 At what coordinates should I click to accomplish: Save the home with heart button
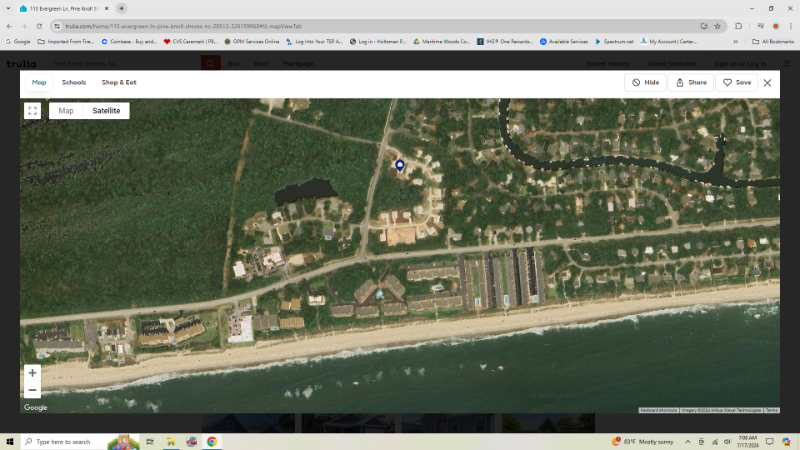pyautogui.click(x=737, y=83)
